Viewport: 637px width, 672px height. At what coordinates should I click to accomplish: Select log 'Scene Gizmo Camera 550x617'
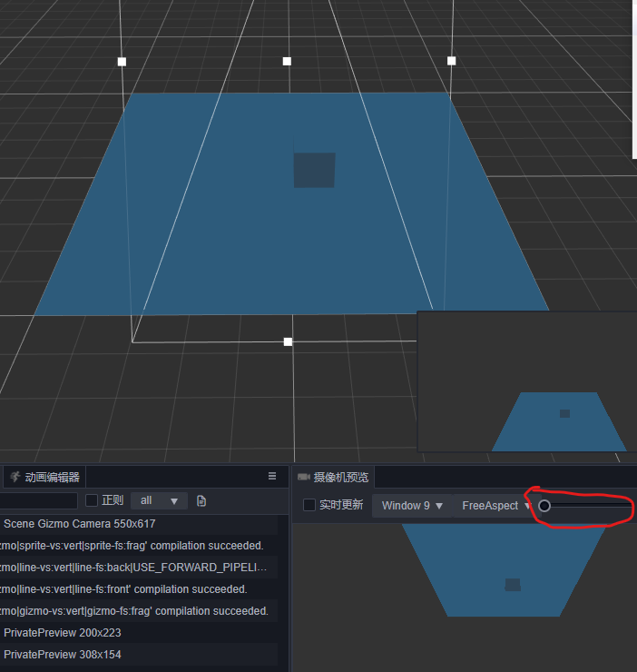coord(139,524)
